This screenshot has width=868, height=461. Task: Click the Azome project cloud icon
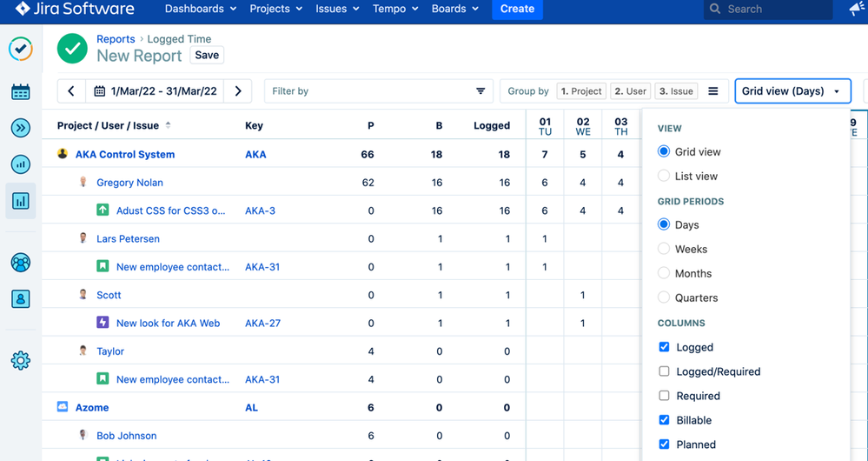click(63, 407)
